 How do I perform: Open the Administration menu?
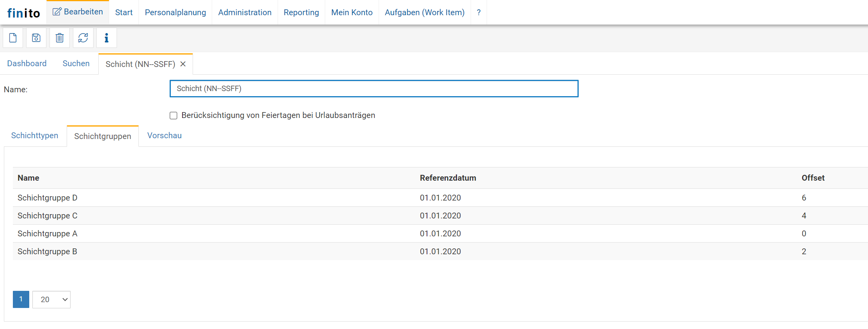[x=244, y=12]
